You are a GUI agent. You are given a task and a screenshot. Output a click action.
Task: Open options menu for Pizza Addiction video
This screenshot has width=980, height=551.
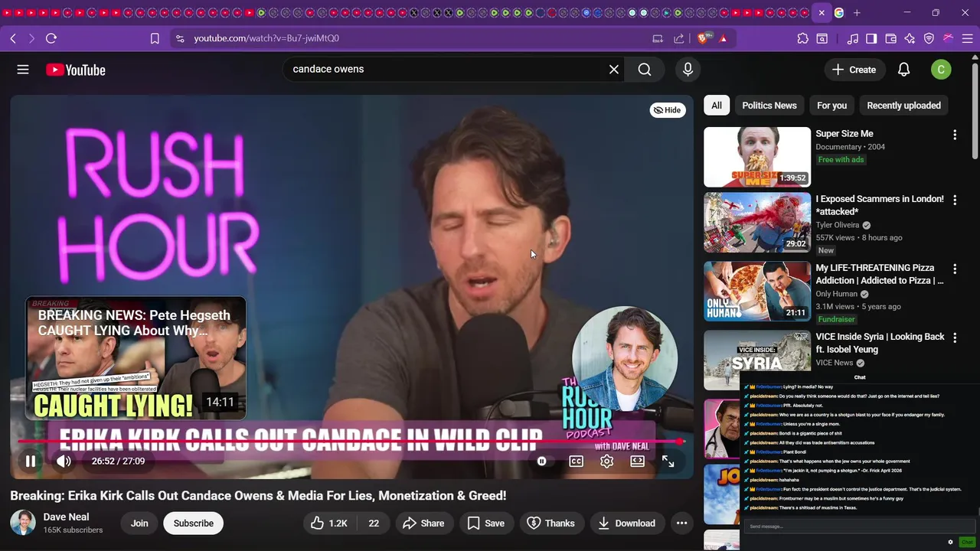click(x=955, y=269)
